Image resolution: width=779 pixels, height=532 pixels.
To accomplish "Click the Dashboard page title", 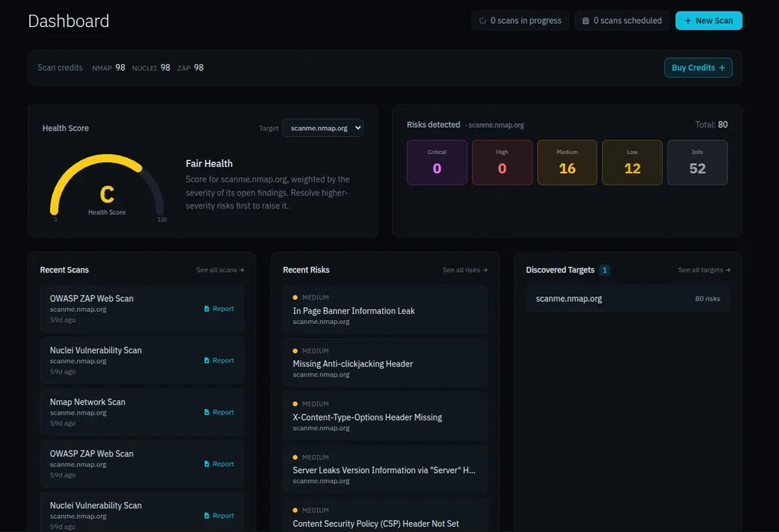I will (69, 21).
